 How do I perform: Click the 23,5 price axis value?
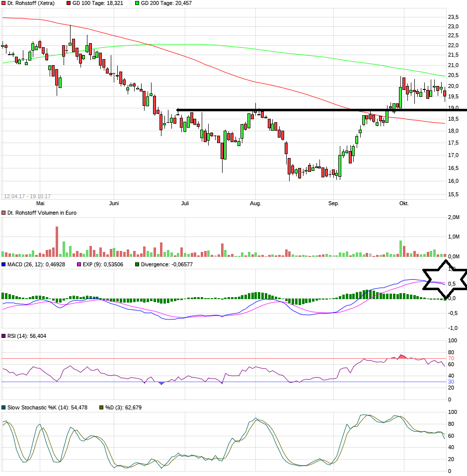click(454, 17)
